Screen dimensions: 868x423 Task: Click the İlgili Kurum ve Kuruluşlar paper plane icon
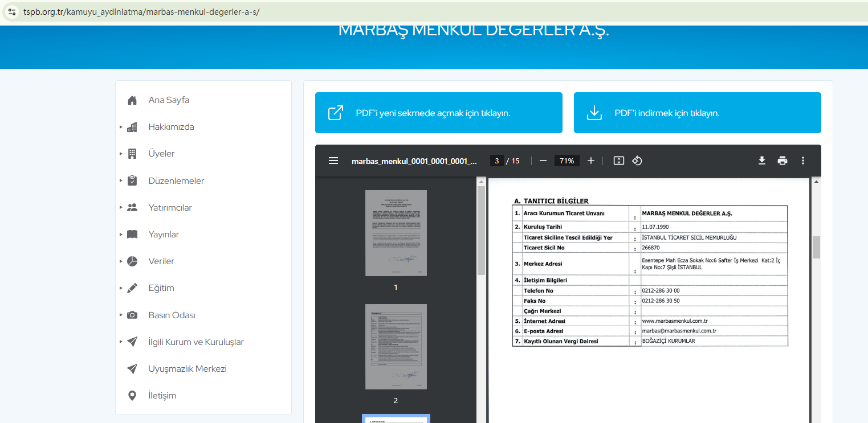132,342
